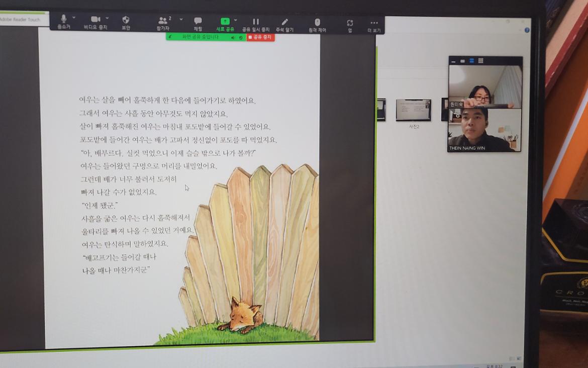Close annotations with 주석 닫기 pencil

point(284,25)
